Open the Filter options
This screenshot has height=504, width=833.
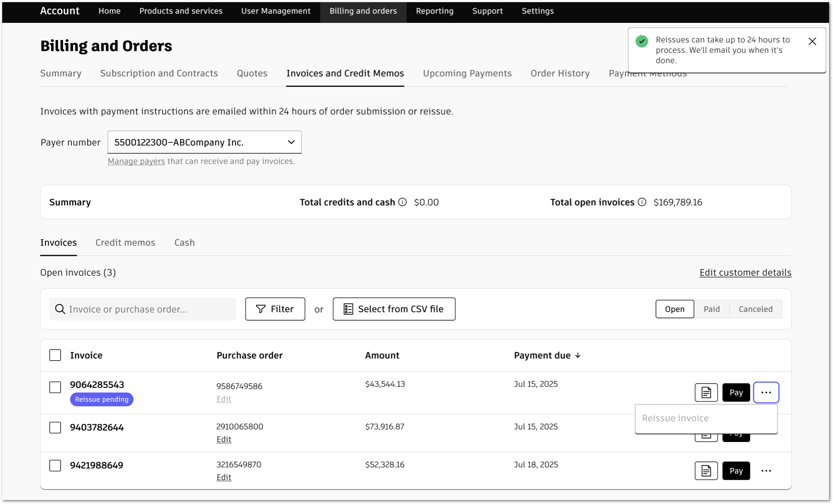pyautogui.click(x=275, y=309)
